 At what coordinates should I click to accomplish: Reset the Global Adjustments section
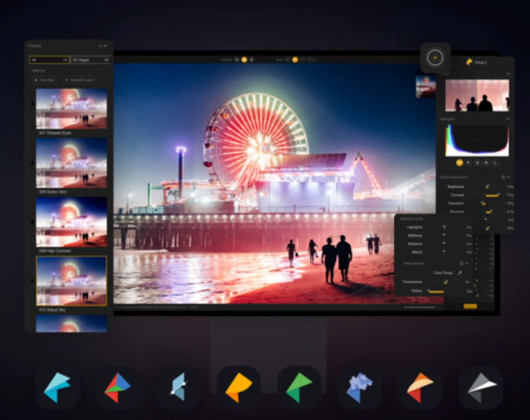(503, 177)
